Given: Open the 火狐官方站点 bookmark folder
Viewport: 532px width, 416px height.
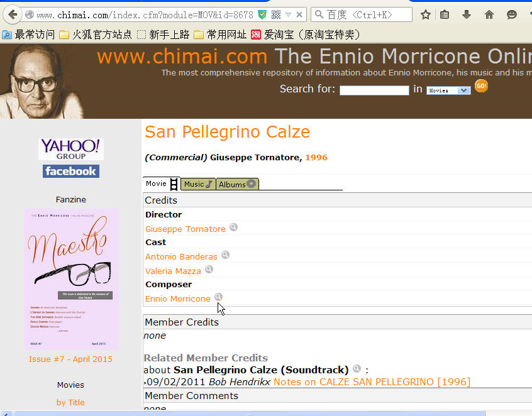Looking at the screenshot, I should click(96, 35).
